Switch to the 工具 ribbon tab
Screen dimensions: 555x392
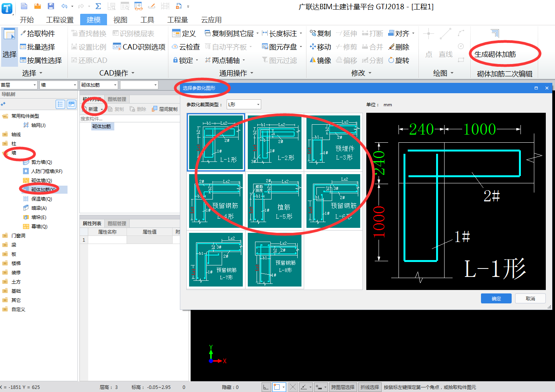(147, 20)
